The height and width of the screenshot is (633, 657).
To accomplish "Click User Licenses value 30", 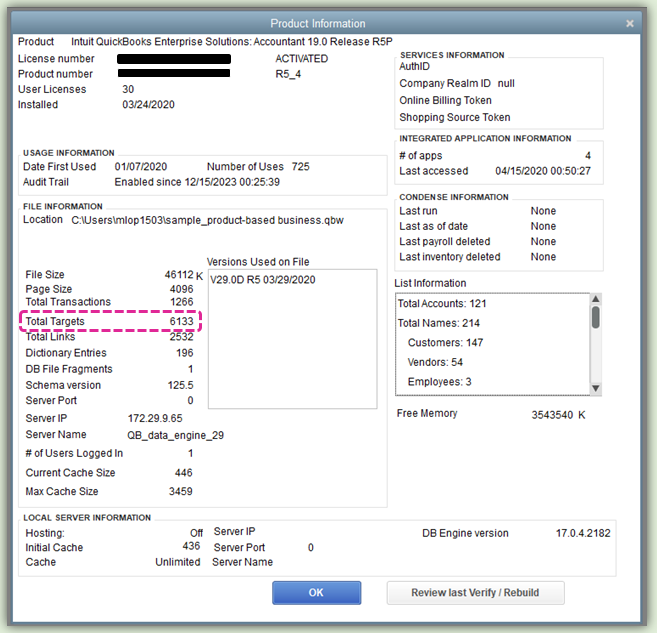I will (x=128, y=89).
